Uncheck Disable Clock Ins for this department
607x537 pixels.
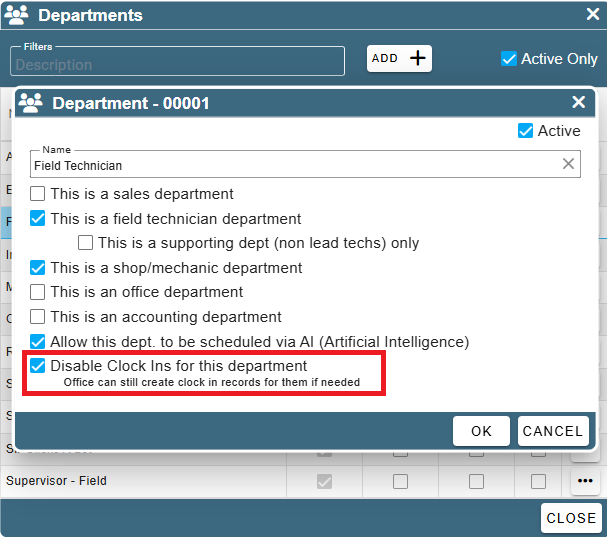tap(38, 365)
